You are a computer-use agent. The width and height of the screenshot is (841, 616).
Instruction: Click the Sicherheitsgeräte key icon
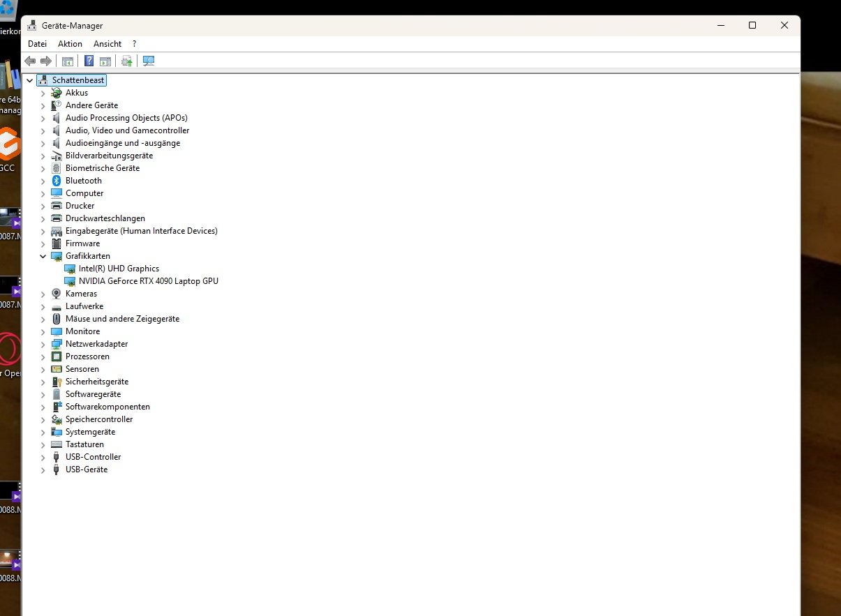coord(57,382)
